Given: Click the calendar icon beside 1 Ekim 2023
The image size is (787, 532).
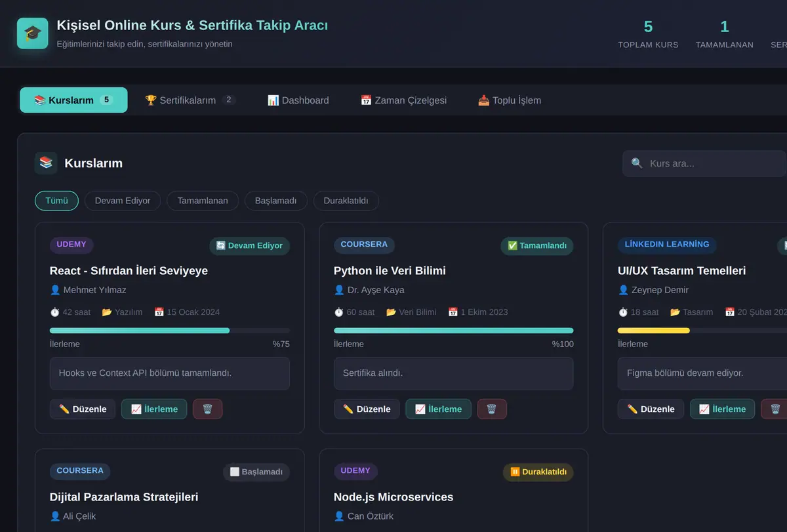Looking at the screenshot, I should coord(453,312).
